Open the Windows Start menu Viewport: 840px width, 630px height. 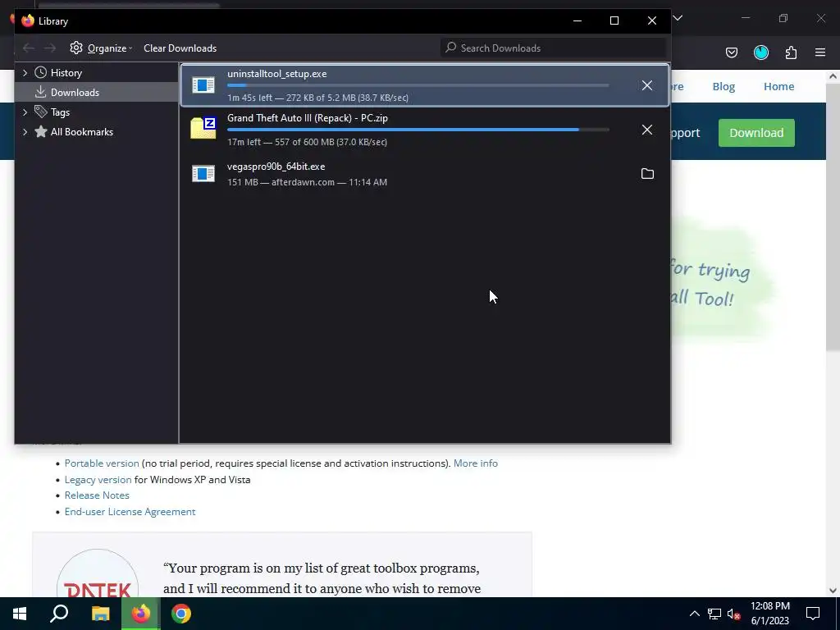(20, 614)
